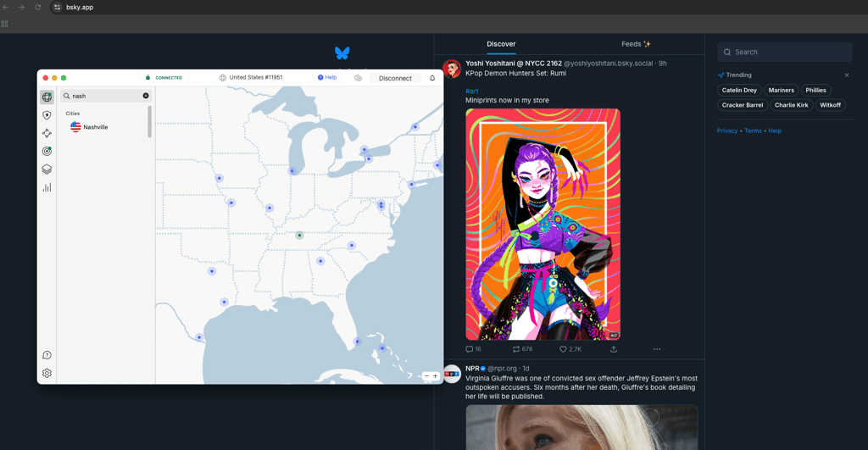Screen dimensions: 868x450
Task: Go forward in the browser
Action: pos(21,7)
